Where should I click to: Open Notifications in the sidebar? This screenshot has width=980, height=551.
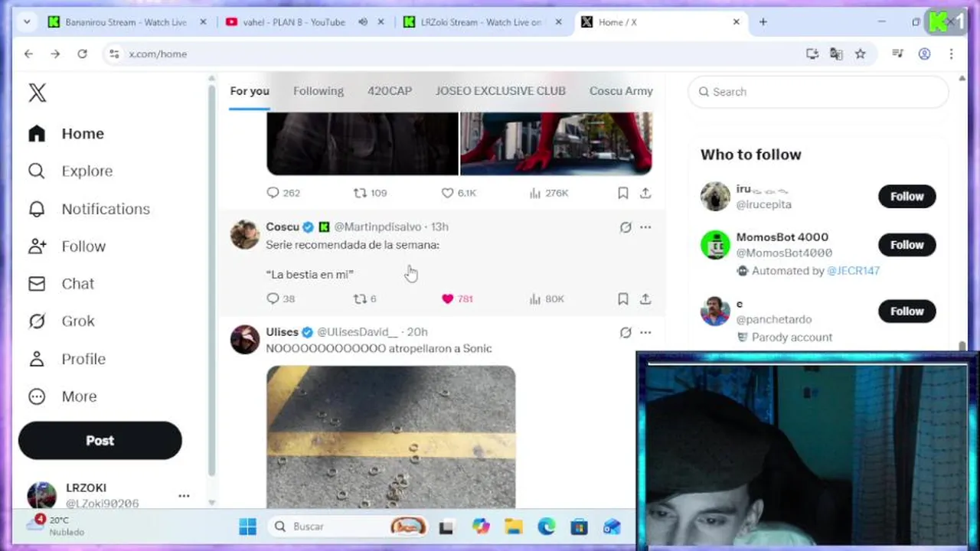89,209
